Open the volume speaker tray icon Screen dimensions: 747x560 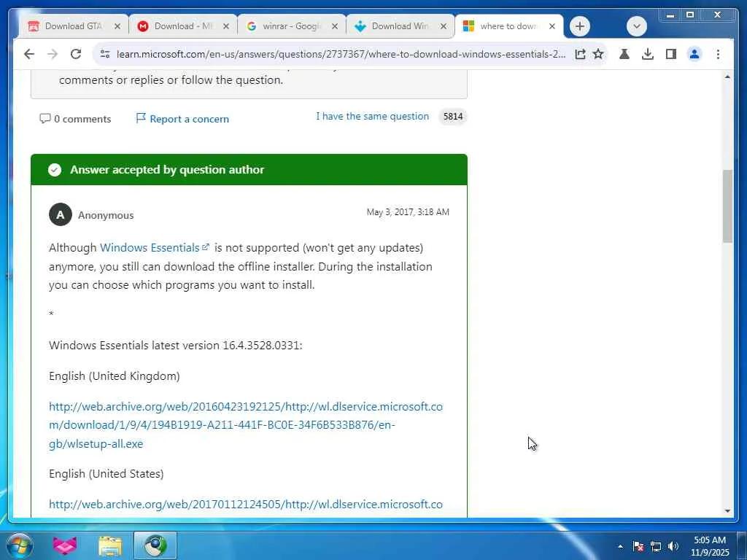click(673, 546)
